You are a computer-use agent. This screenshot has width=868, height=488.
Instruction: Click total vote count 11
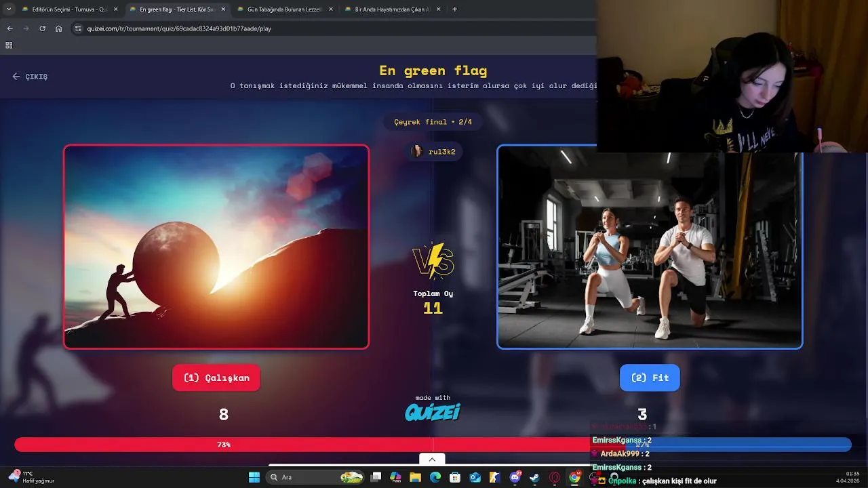433,308
